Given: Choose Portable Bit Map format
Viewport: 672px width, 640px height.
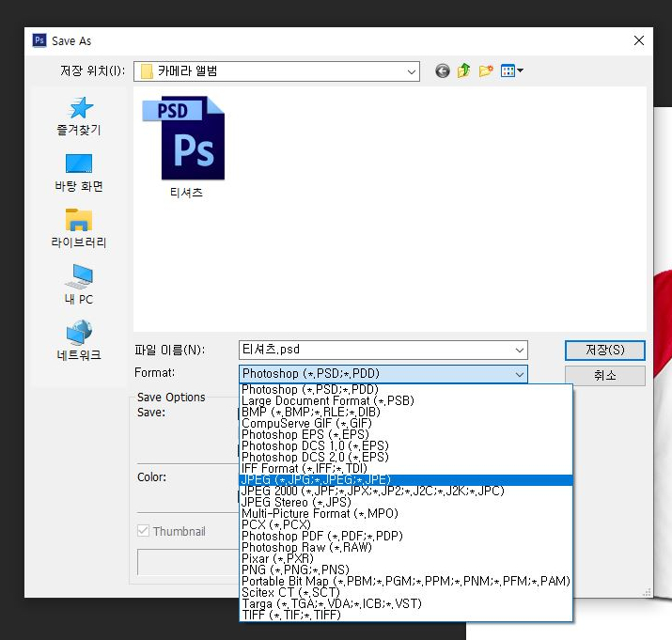Looking at the screenshot, I should (405, 582).
